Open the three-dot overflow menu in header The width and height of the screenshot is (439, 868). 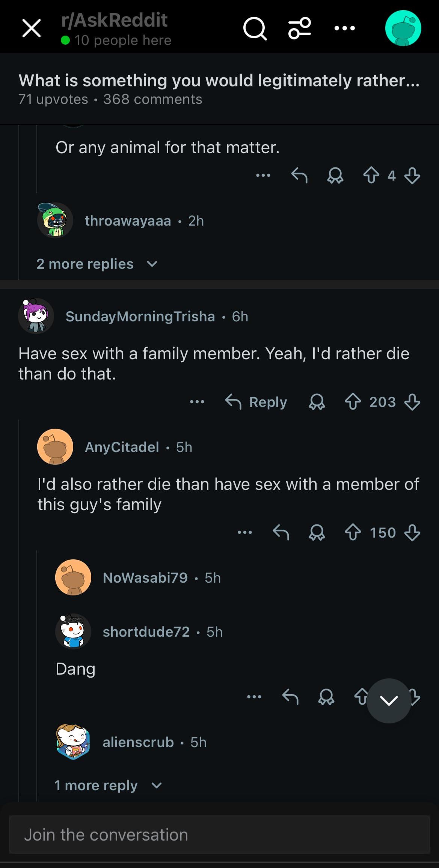pos(344,28)
